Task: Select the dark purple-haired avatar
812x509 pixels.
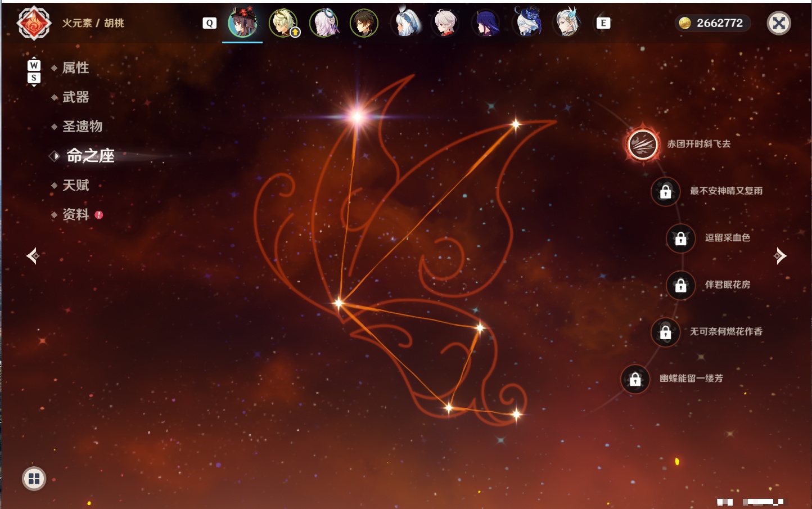Action: [x=486, y=23]
